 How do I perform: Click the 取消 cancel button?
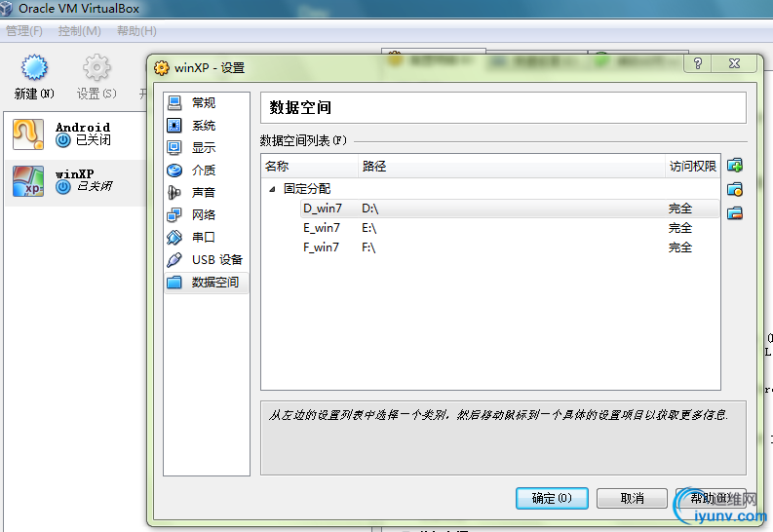coord(632,498)
